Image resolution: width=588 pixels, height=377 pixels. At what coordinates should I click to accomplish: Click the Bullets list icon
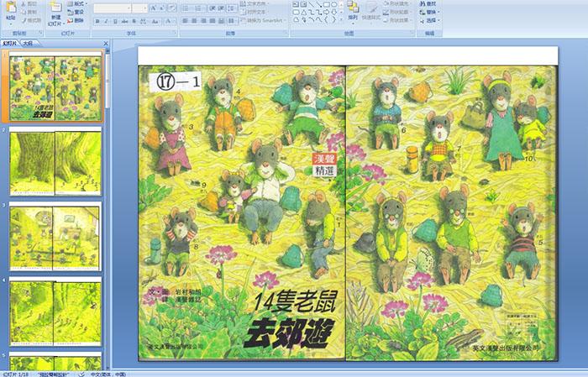(x=186, y=8)
